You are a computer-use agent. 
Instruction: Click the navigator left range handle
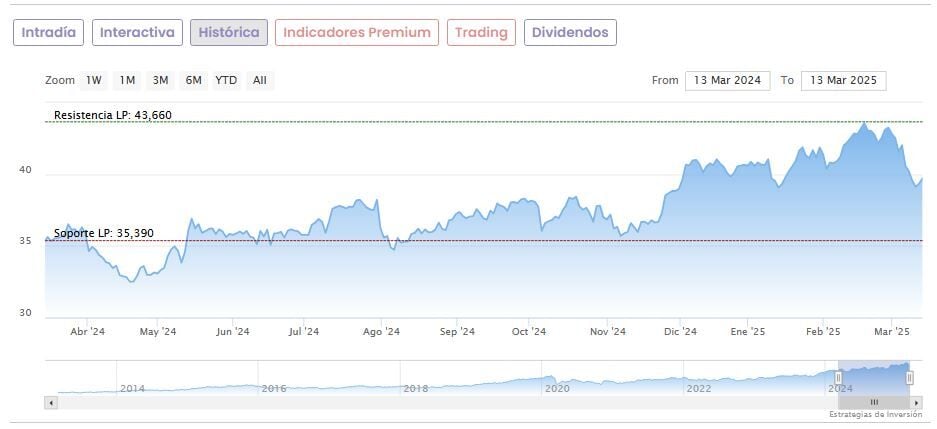838,378
